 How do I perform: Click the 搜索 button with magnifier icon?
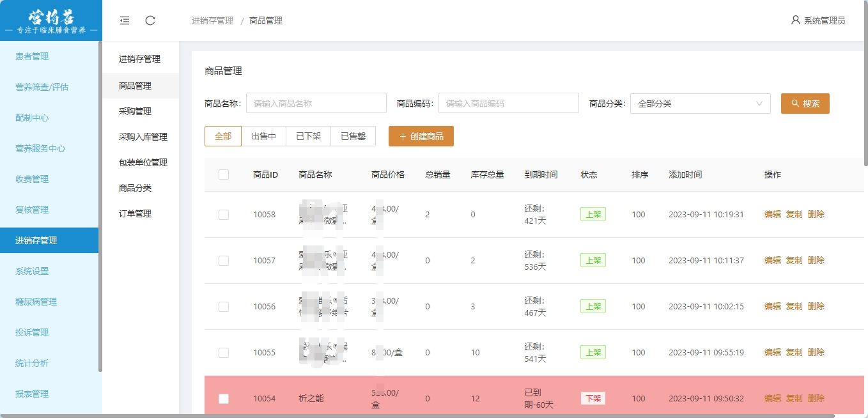[x=805, y=104]
